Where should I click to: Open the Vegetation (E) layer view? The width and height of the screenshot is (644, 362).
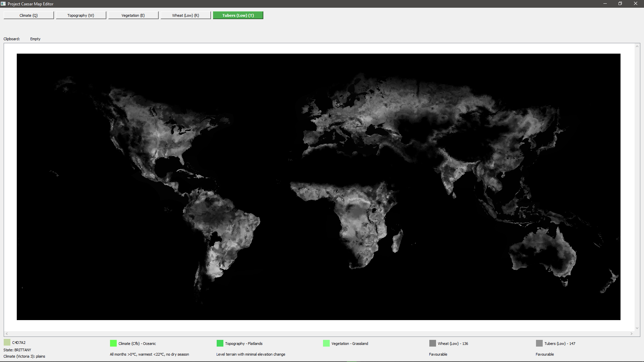click(x=133, y=15)
